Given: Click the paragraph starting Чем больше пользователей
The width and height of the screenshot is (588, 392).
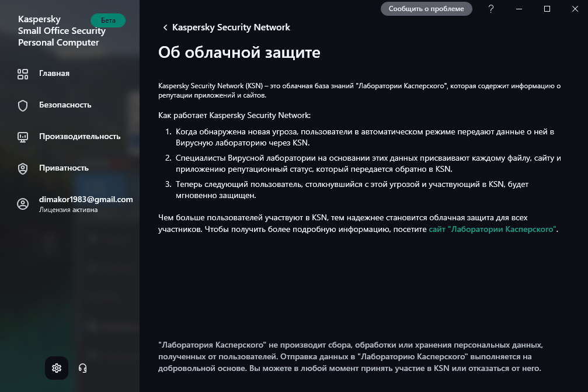Looking at the screenshot, I should click(x=358, y=224).
